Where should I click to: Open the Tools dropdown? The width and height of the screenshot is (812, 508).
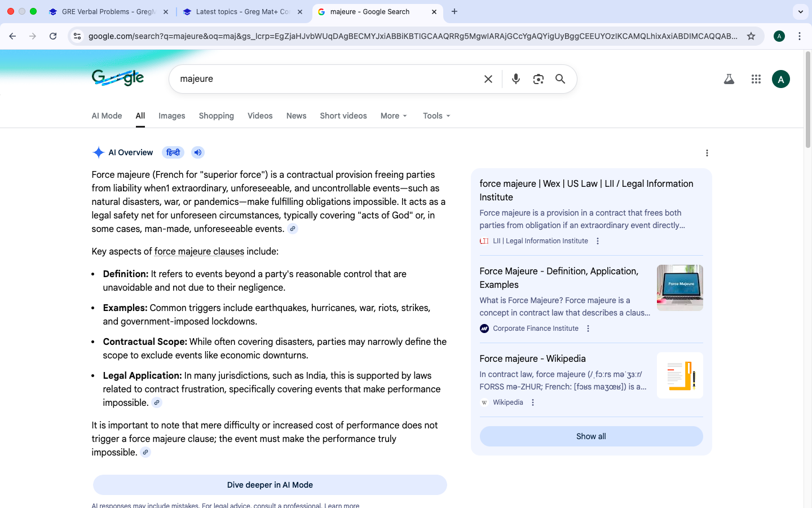tap(436, 116)
